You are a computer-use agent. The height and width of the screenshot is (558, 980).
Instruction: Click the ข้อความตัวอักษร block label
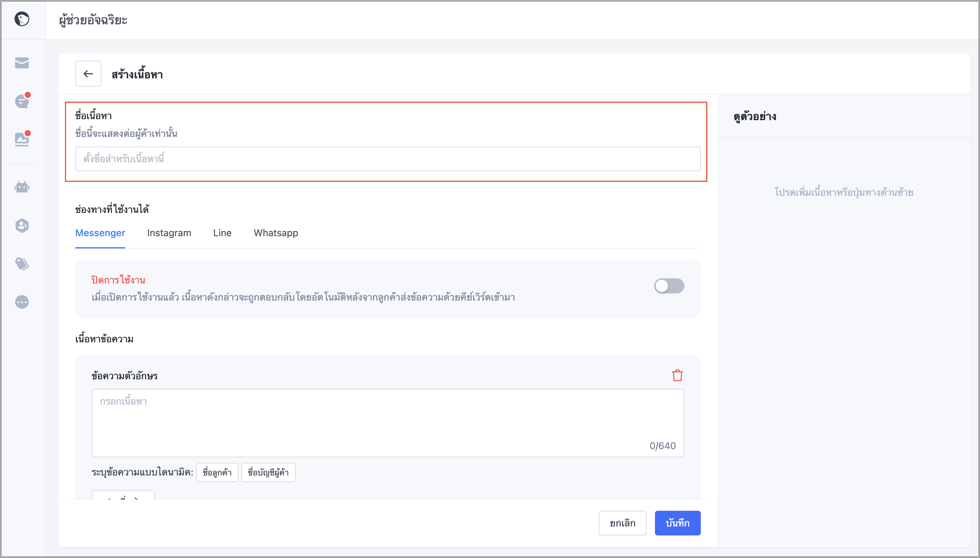[x=125, y=376]
